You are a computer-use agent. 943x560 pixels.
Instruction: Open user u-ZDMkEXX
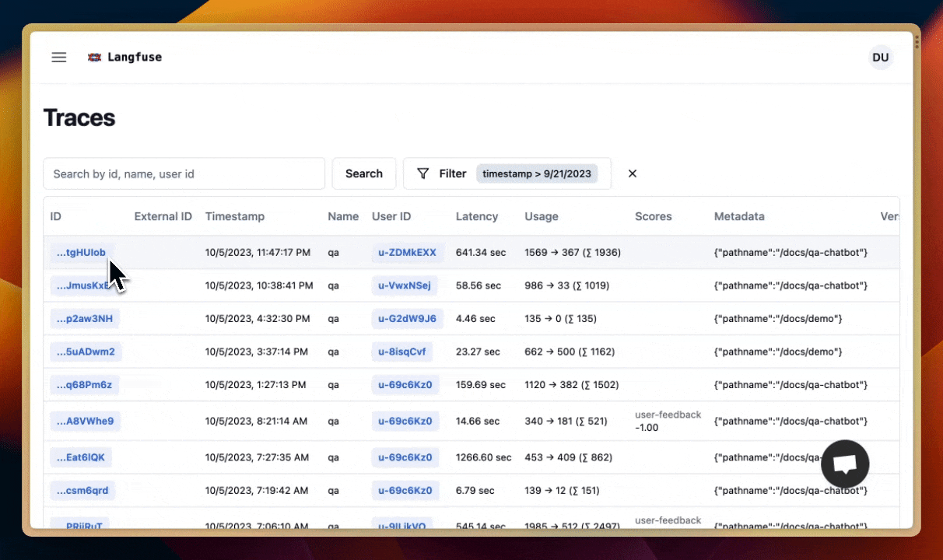[408, 252]
